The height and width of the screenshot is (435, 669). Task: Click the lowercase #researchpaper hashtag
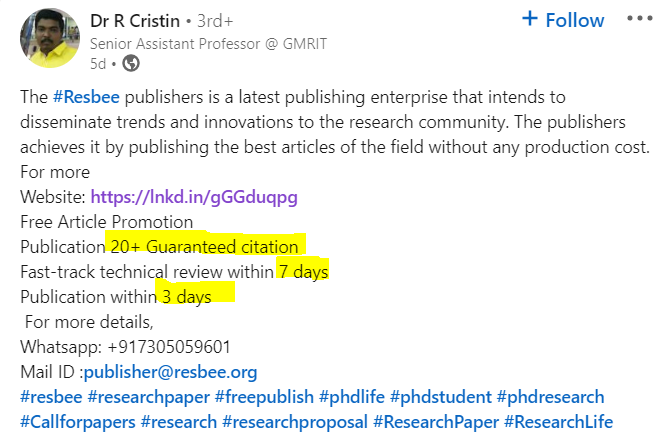point(150,397)
